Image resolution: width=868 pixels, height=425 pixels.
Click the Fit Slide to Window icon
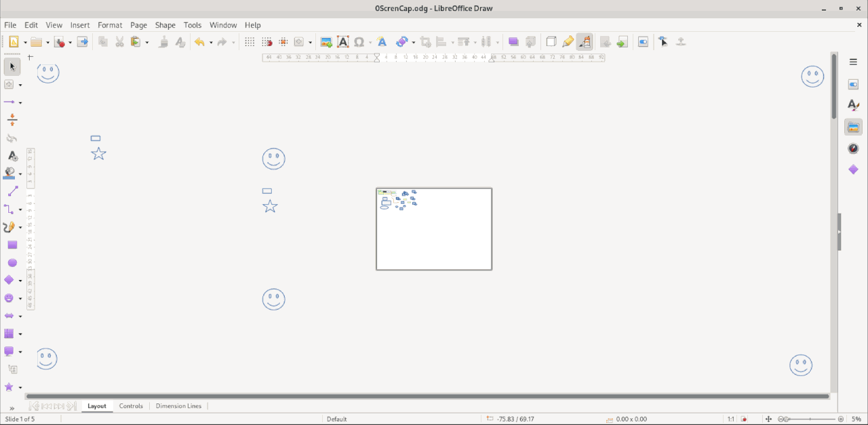(x=768, y=419)
